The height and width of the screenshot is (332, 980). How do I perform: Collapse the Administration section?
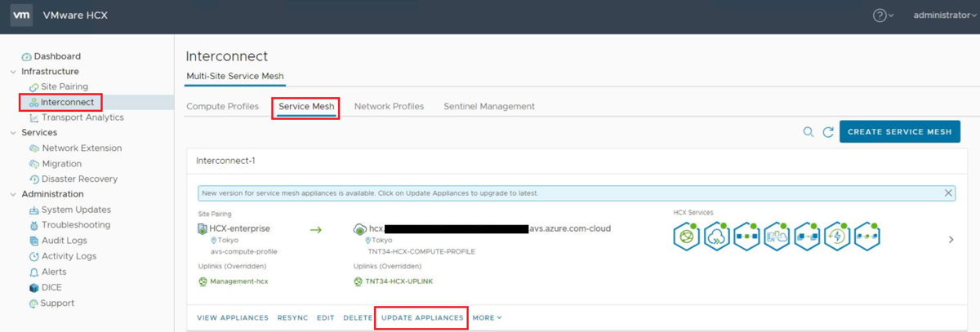click(13, 194)
